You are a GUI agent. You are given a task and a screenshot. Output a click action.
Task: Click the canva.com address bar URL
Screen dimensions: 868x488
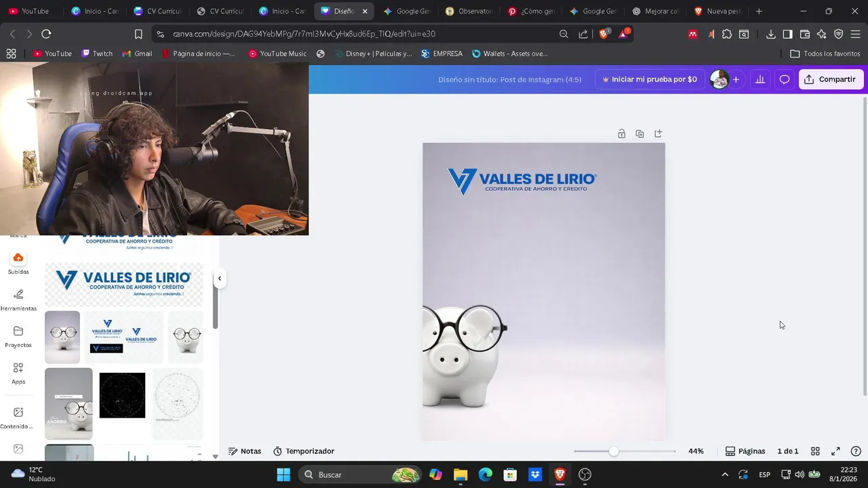click(x=304, y=34)
